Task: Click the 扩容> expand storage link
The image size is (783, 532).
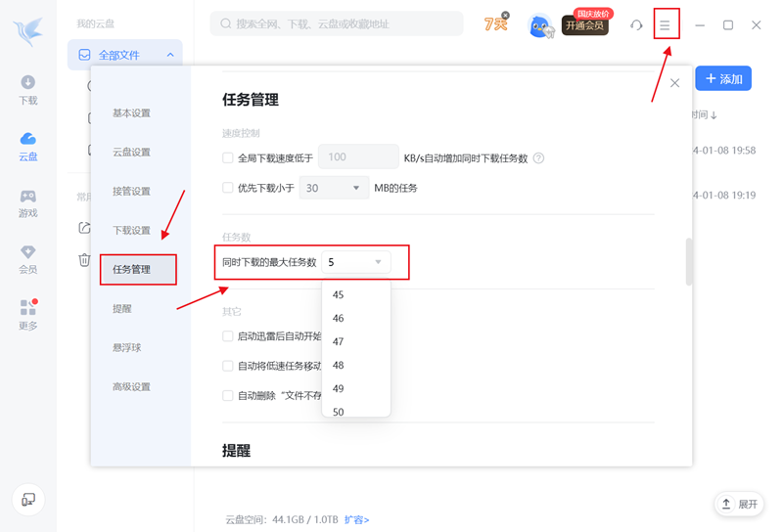Action: coord(356,519)
